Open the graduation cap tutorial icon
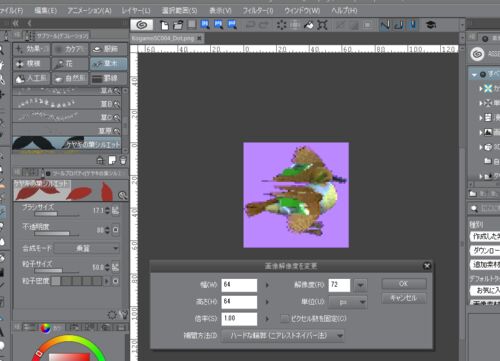The width and height of the screenshot is (500, 361). pyautogui.click(x=431, y=25)
